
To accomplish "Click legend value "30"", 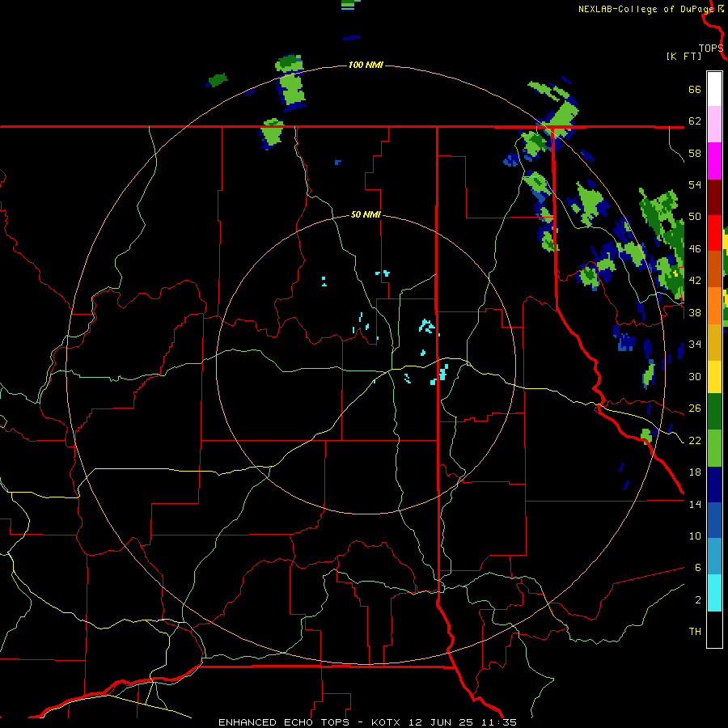I will [695, 376].
